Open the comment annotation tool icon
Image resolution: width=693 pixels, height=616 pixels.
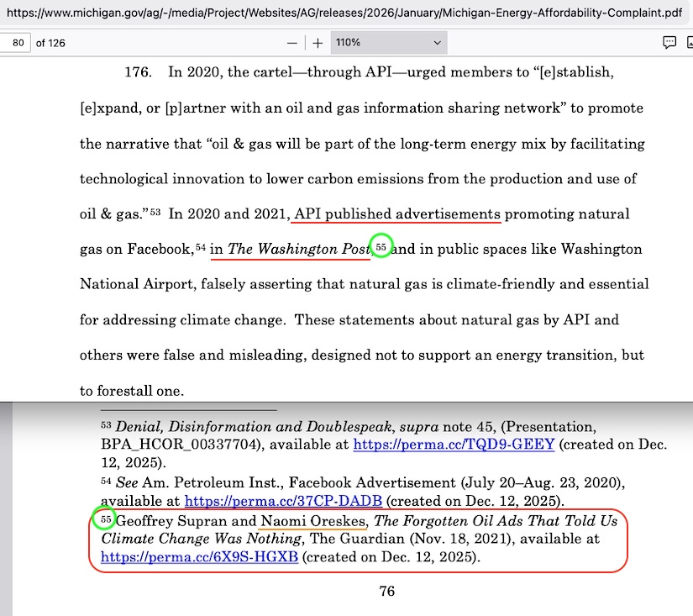(x=669, y=43)
